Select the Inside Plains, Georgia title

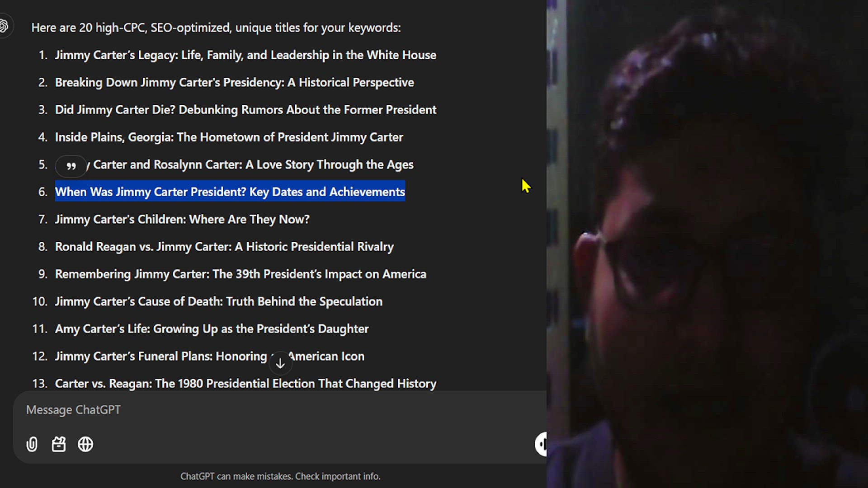pyautogui.click(x=229, y=137)
